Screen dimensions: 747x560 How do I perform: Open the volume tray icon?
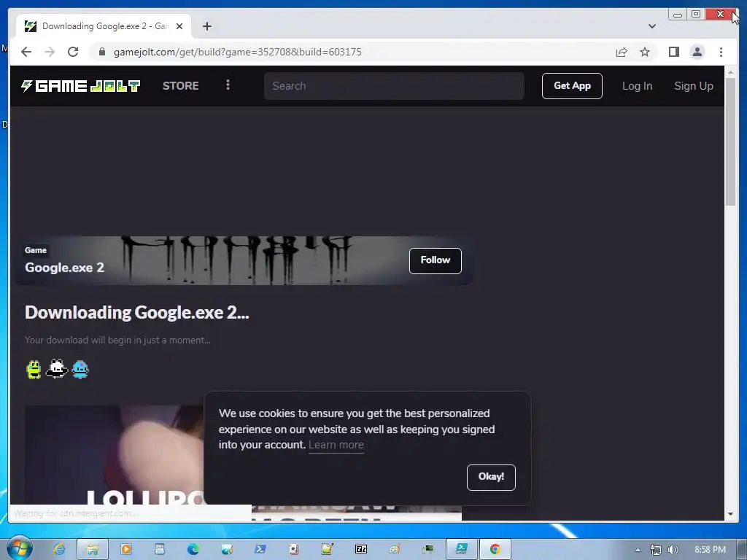point(673,550)
